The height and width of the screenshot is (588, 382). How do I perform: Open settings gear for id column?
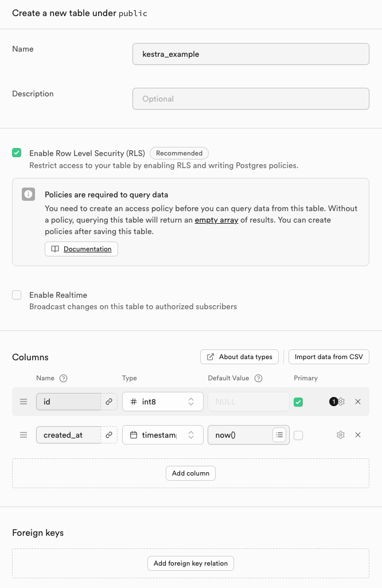(x=341, y=402)
